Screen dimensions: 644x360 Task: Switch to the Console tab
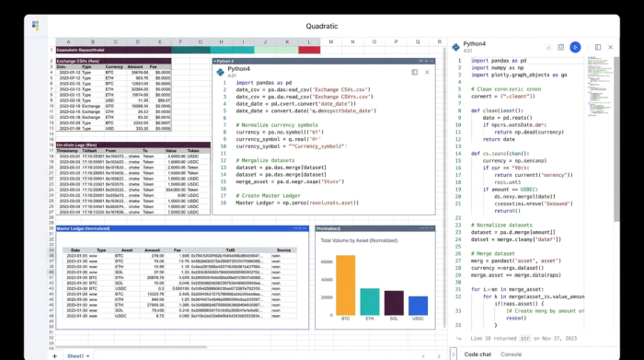[x=511, y=354]
